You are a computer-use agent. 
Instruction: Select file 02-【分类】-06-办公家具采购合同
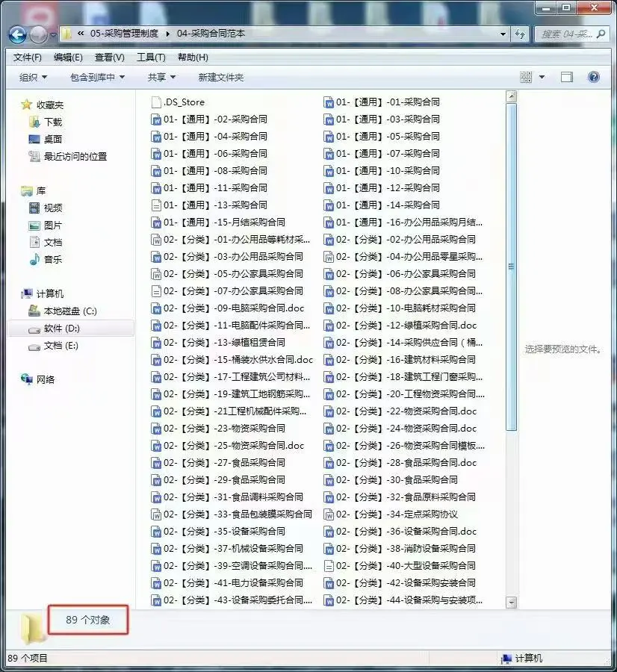(400, 273)
